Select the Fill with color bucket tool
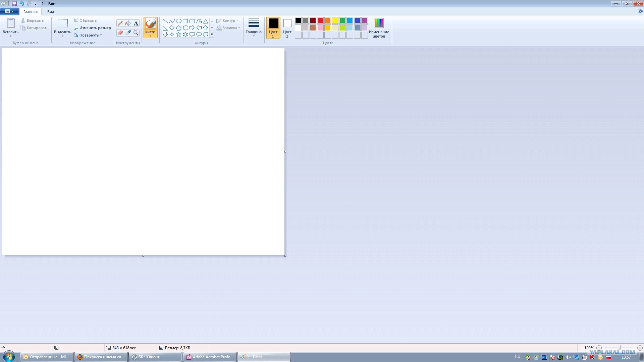The width and height of the screenshot is (644, 362). tap(128, 23)
